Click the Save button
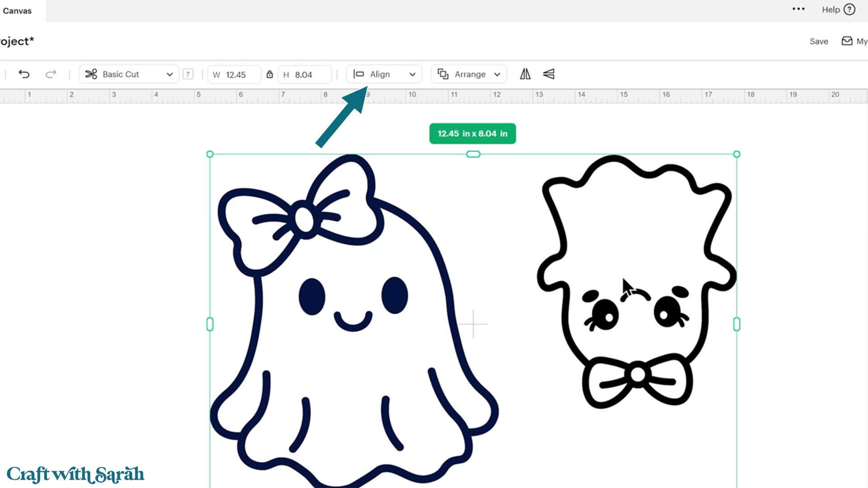The width and height of the screenshot is (868, 488). (x=819, y=41)
